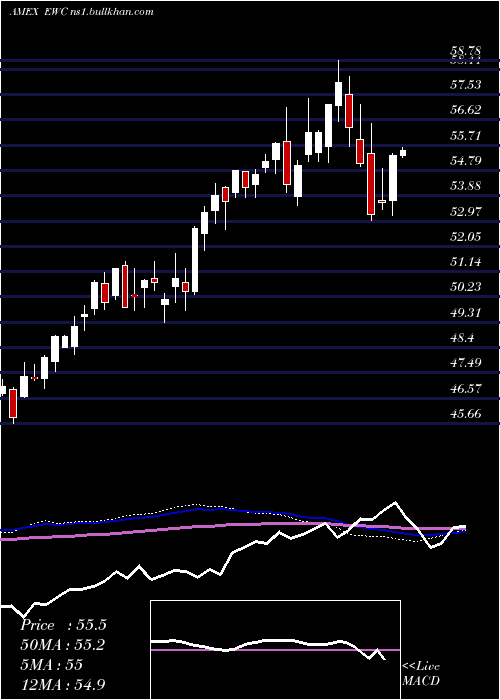Click the 48.4 price axis label

463,338
